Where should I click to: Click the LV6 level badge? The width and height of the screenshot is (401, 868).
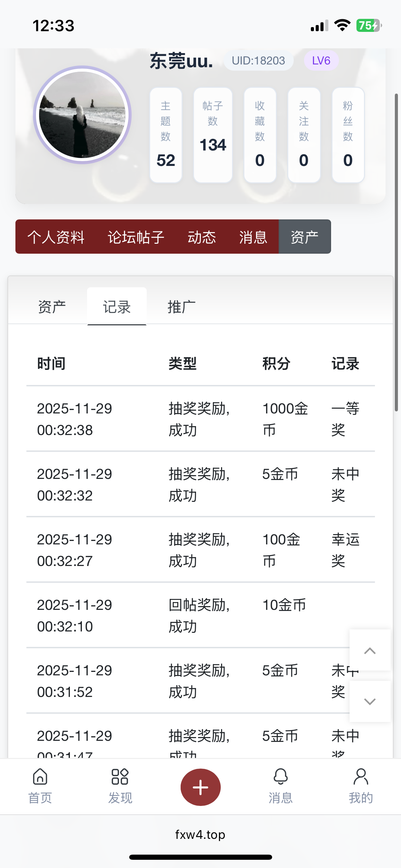pyautogui.click(x=321, y=61)
